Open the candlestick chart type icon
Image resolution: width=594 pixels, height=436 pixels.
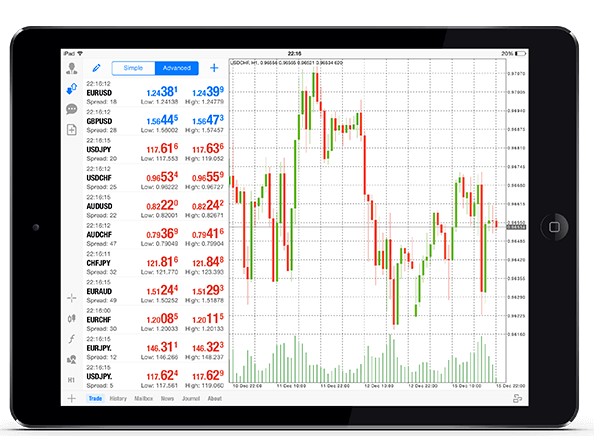click(x=72, y=319)
